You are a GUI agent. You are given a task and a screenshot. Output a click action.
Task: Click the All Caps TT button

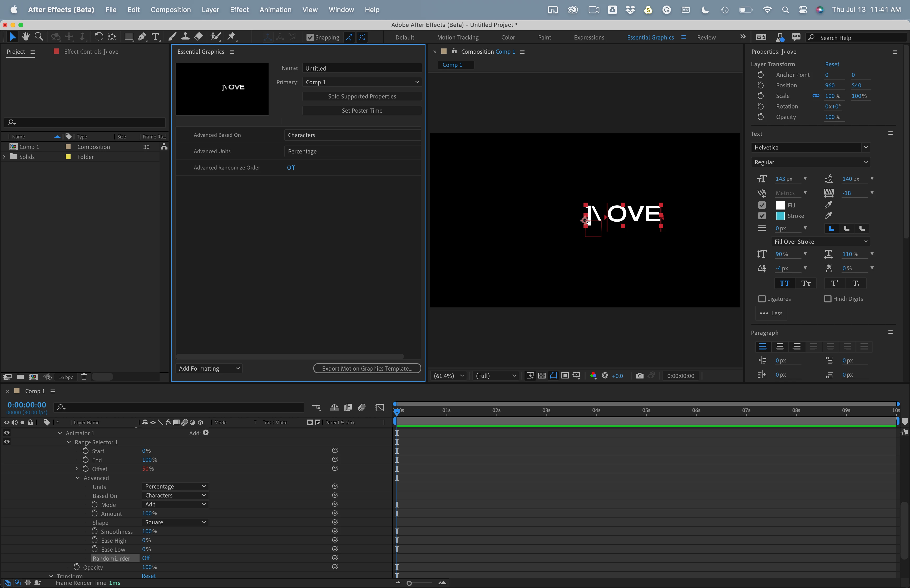[784, 283]
